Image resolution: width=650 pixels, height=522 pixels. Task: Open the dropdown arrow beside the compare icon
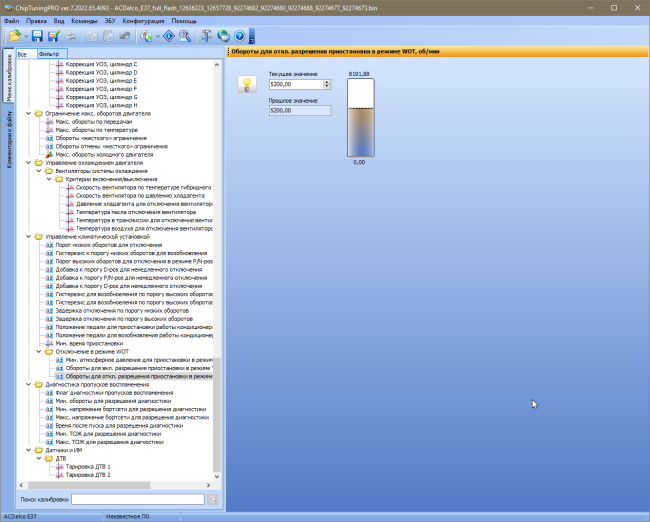[158, 36]
